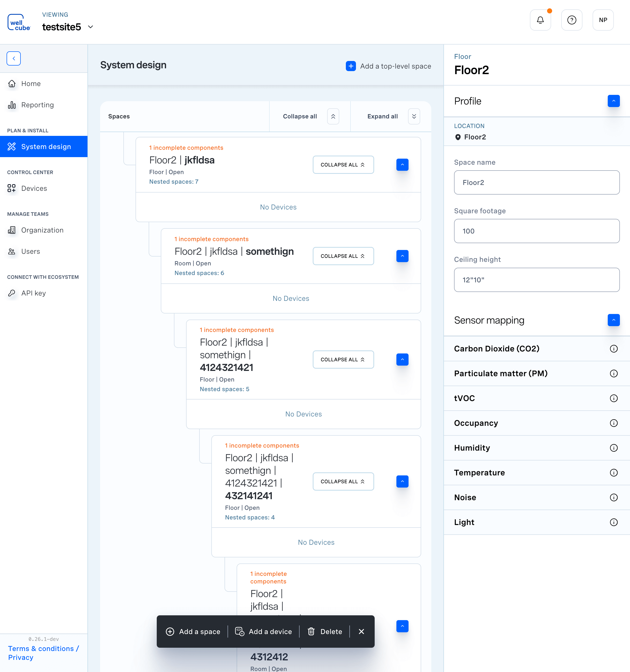
Task: Click Expand all in the Spaces header
Action: click(x=382, y=116)
